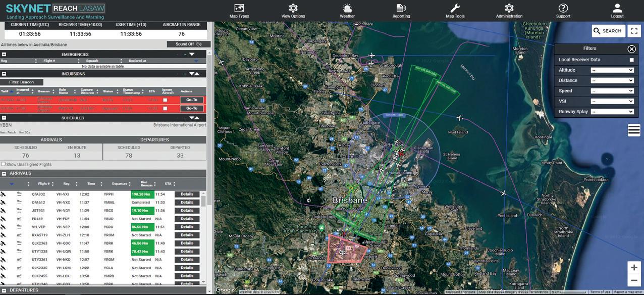Screen dimensions: 644x295
Task: Click plane status icon for FD449
Action: (20, 219)
